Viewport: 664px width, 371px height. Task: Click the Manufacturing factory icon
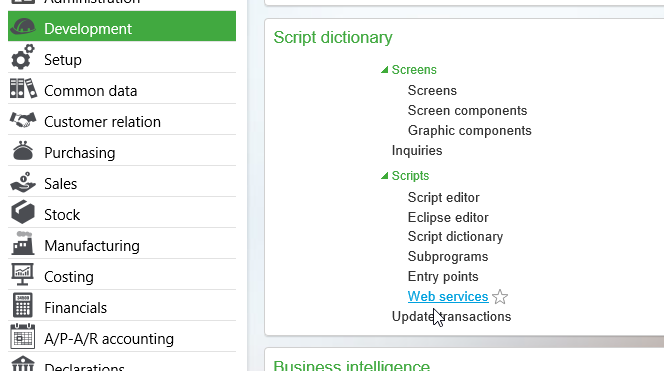23,243
